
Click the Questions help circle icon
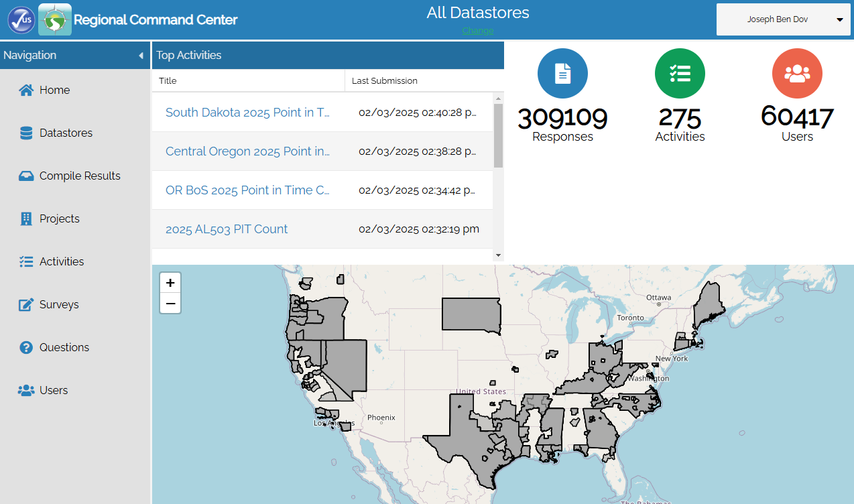[x=26, y=348]
